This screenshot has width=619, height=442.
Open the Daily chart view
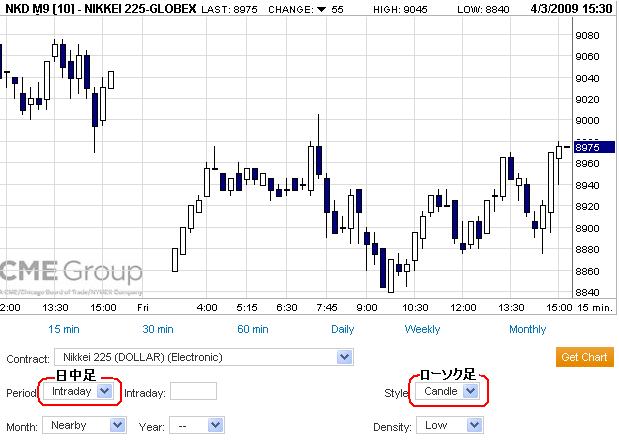(343, 329)
